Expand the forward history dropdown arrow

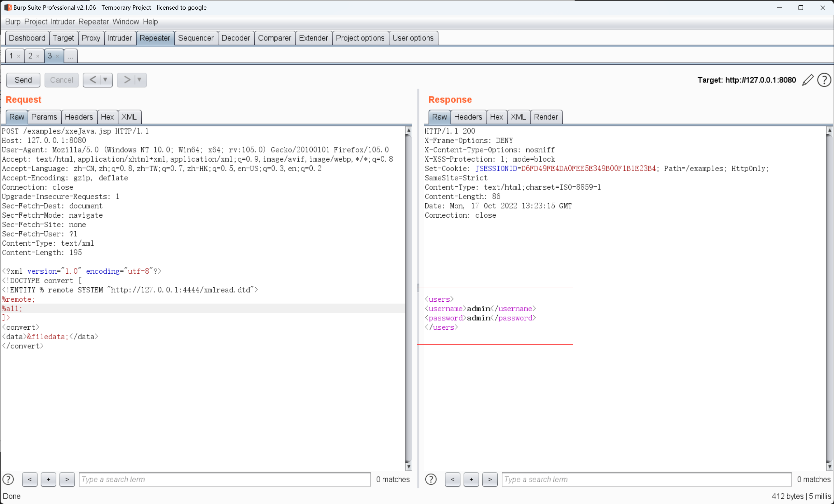click(140, 80)
